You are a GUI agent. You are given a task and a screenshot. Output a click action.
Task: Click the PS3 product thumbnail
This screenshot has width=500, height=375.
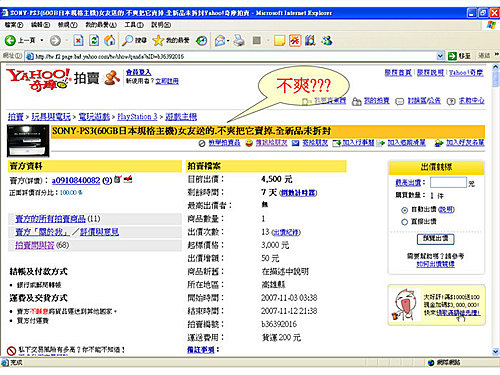tap(28, 141)
